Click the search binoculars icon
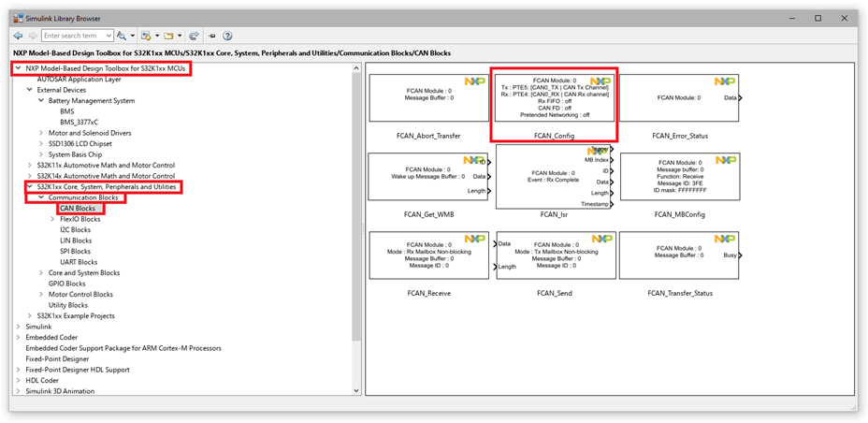 tap(122, 36)
